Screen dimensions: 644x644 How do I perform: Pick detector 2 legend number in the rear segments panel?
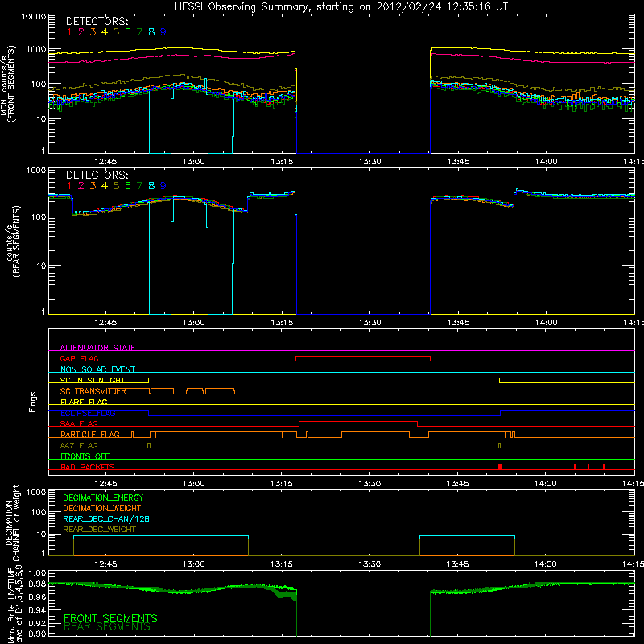coord(81,186)
